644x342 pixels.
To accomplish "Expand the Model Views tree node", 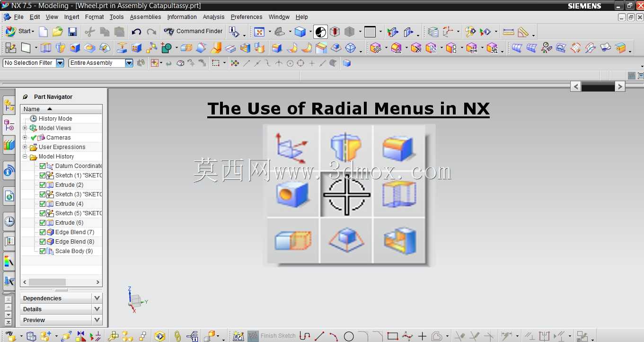I will click(x=25, y=128).
